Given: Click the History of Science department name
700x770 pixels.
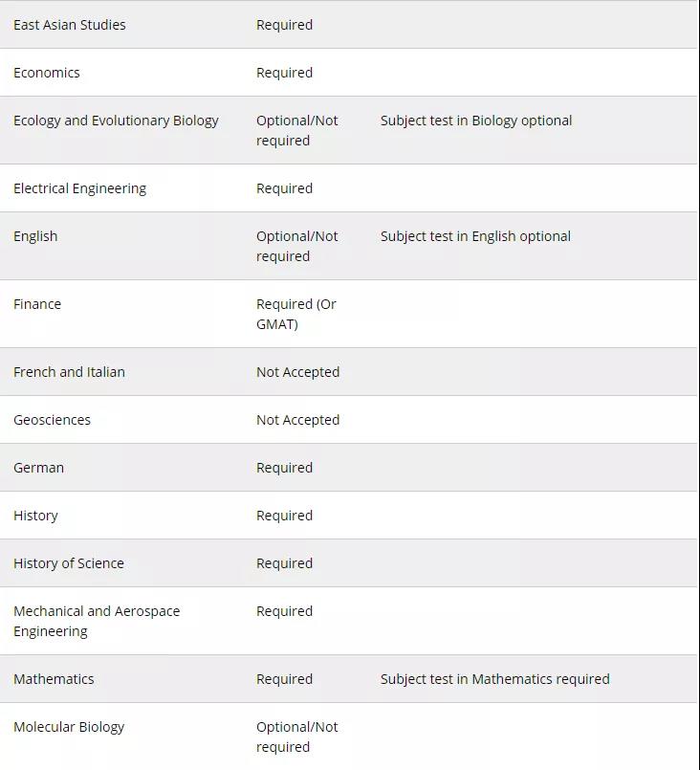Looking at the screenshot, I should 69,563.
